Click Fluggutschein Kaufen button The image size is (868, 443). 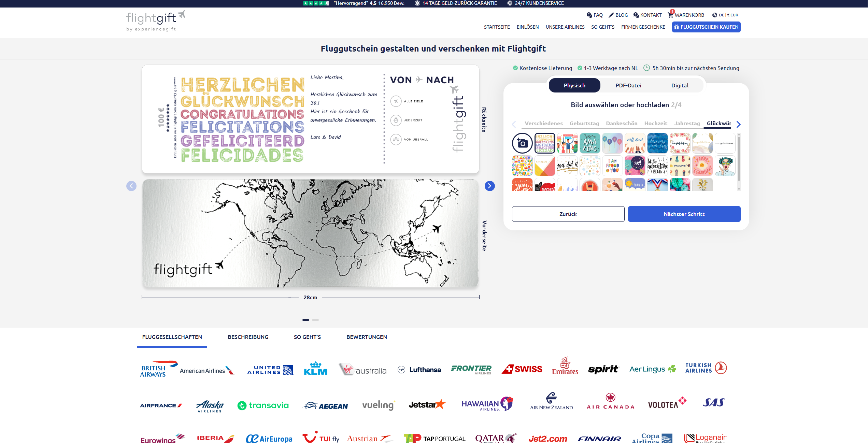pos(706,27)
